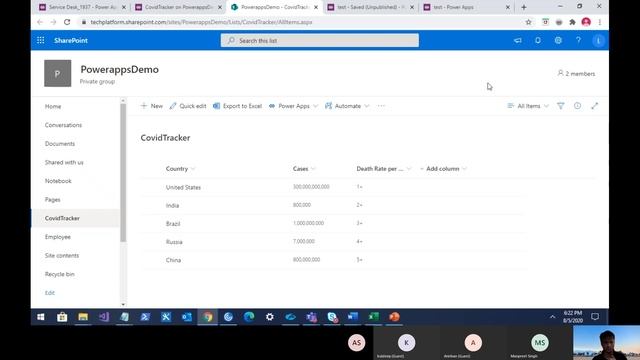Open PowerPoint from taskbar
This screenshot has height=360, width=640.
pyautogui.click(x=394, y=317)
